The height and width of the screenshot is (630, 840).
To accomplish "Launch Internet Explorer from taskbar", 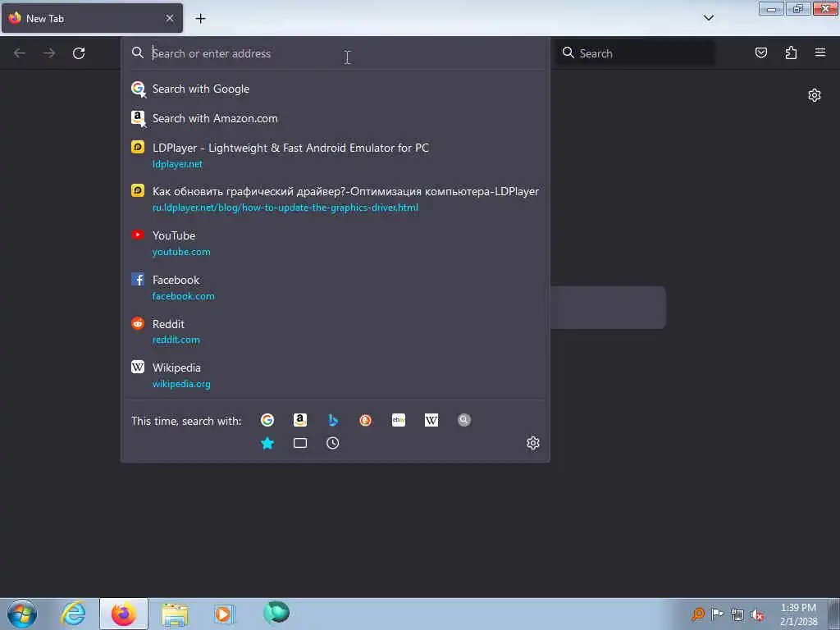I will [73, 614].
